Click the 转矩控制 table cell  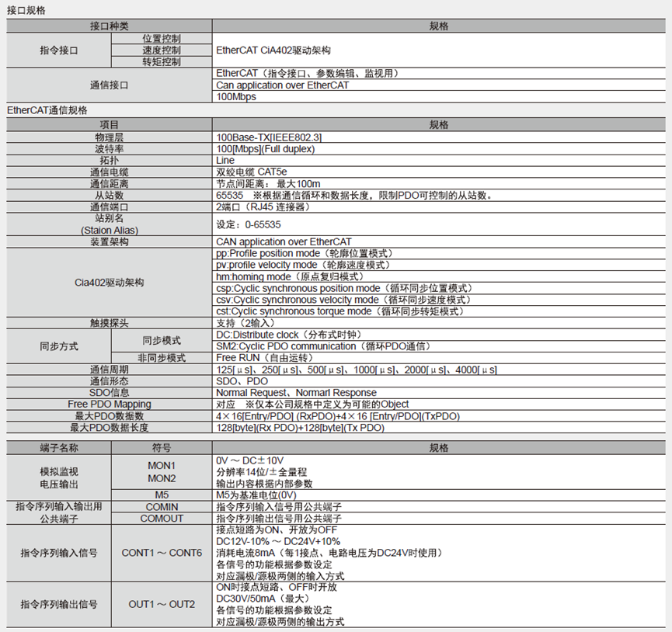click(162, 61)
